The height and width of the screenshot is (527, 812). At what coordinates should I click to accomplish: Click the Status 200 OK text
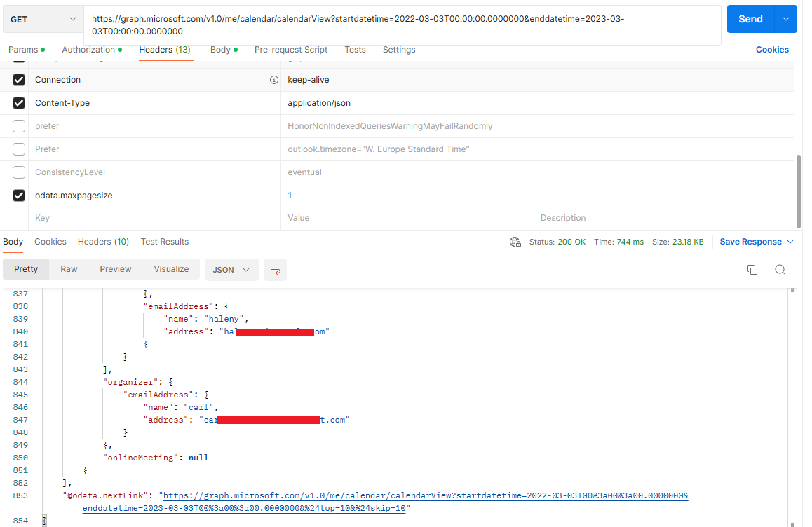[557, 242]
